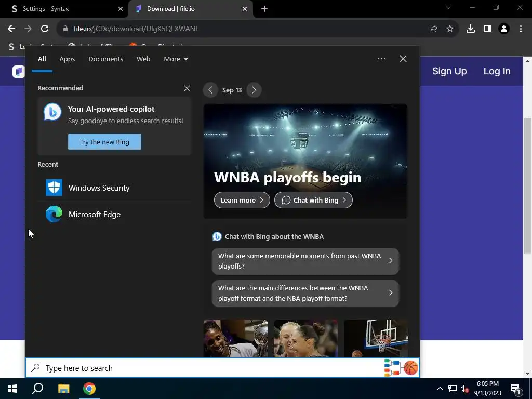Reload the file.io page
The height and width of the screenshot is (399, 532).
coord(45,29)
